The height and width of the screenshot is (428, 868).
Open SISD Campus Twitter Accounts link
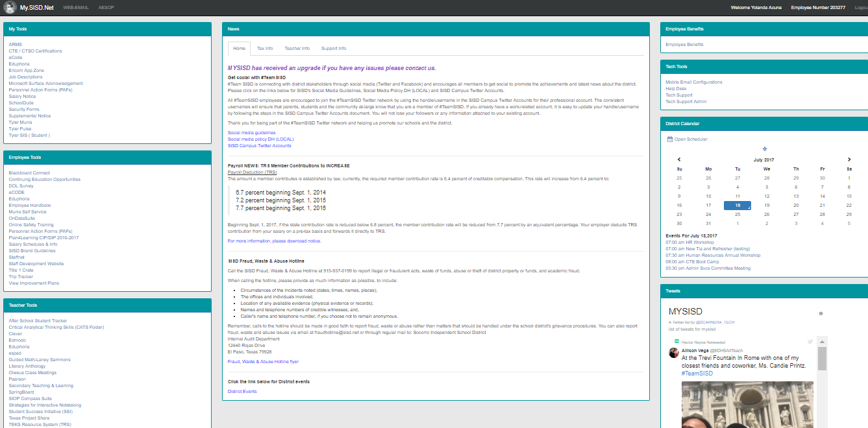tap(260, 146)
